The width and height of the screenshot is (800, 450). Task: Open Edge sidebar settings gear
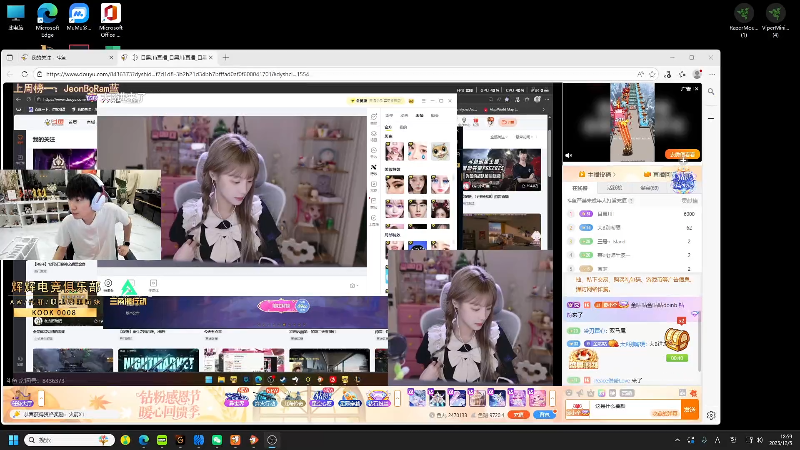711,415
